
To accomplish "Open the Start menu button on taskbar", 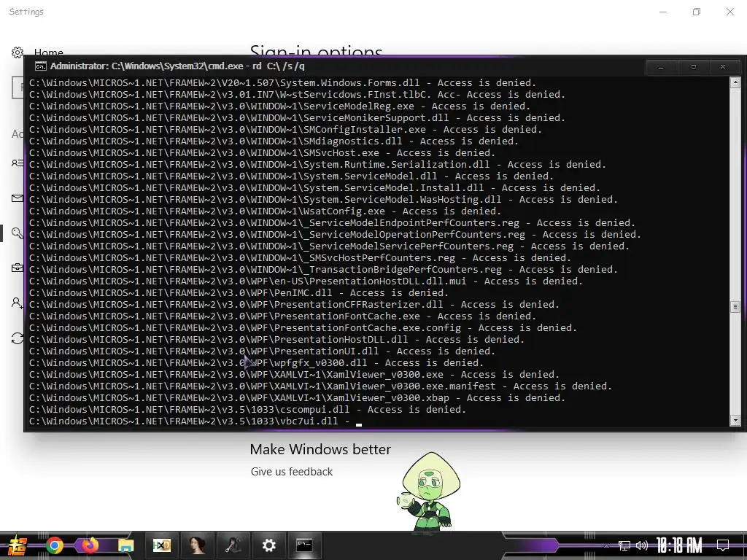I will tap(17, 545).
